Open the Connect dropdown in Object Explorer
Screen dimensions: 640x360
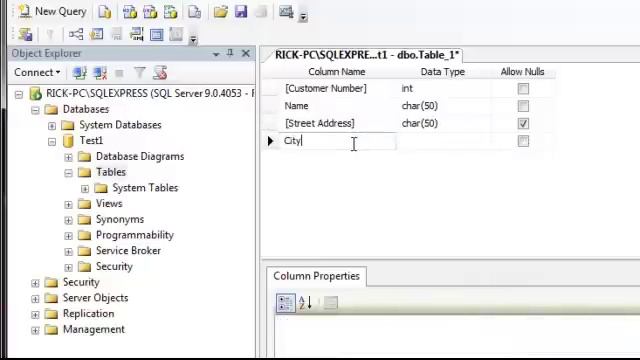37,73
